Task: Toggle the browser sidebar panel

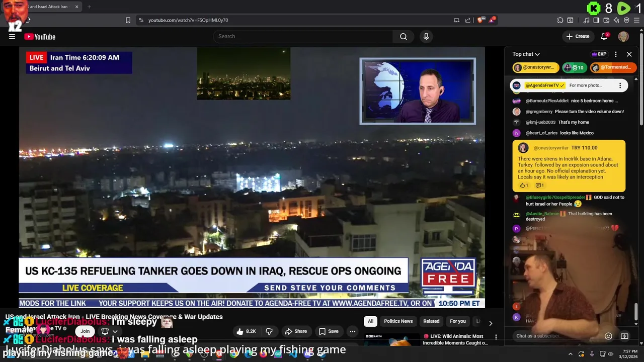Action: [596, 20]
